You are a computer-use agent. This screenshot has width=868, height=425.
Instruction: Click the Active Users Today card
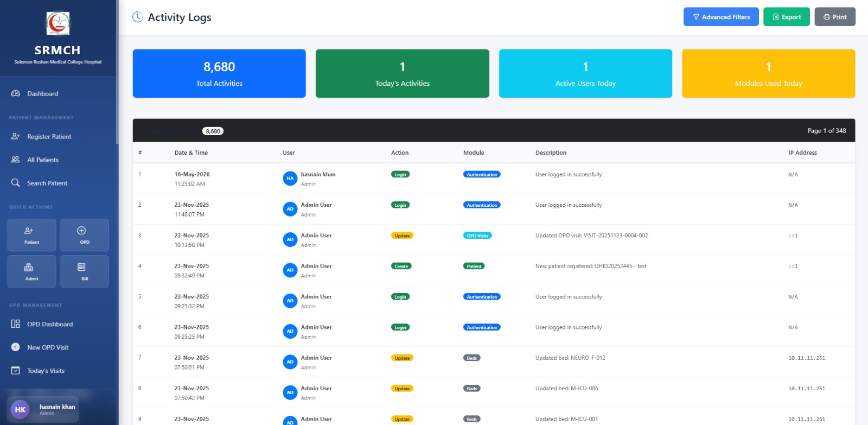(x=585, y=74)
